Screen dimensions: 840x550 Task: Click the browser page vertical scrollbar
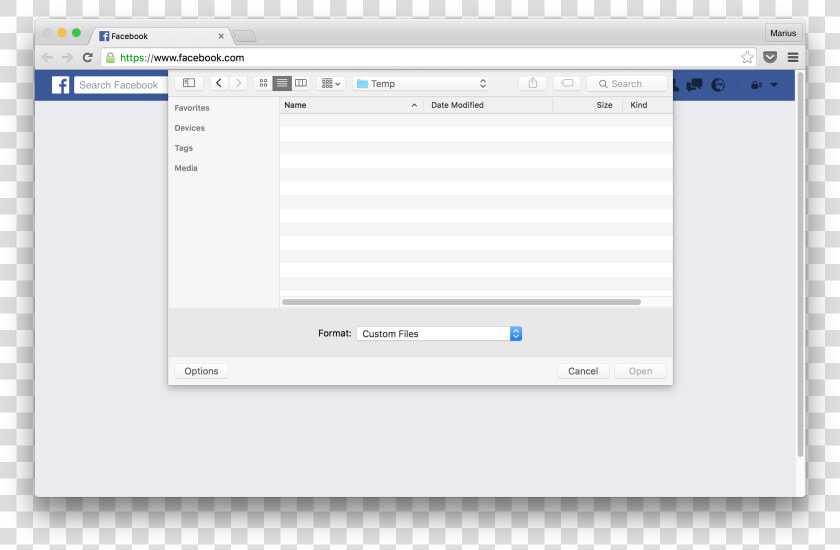(800, 265)
